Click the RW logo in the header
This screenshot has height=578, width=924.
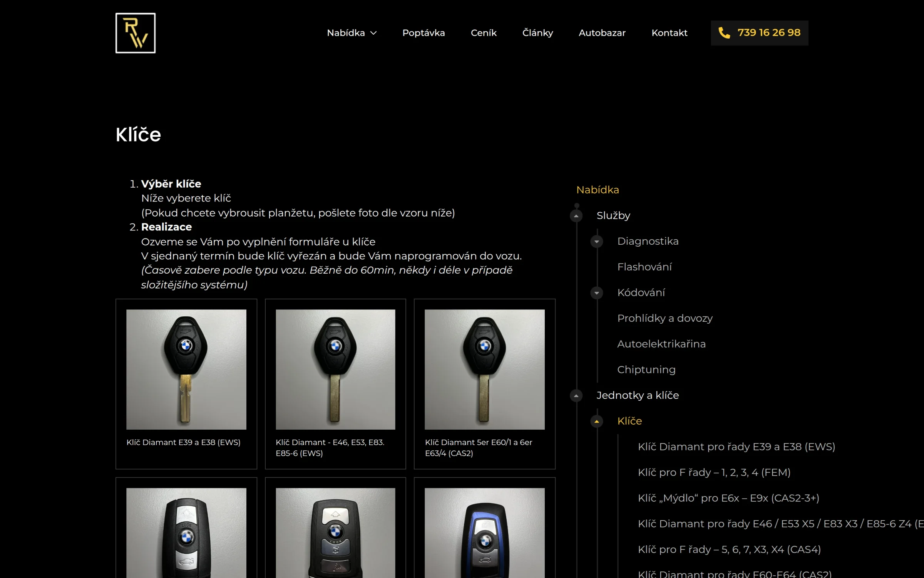point(136,33)
